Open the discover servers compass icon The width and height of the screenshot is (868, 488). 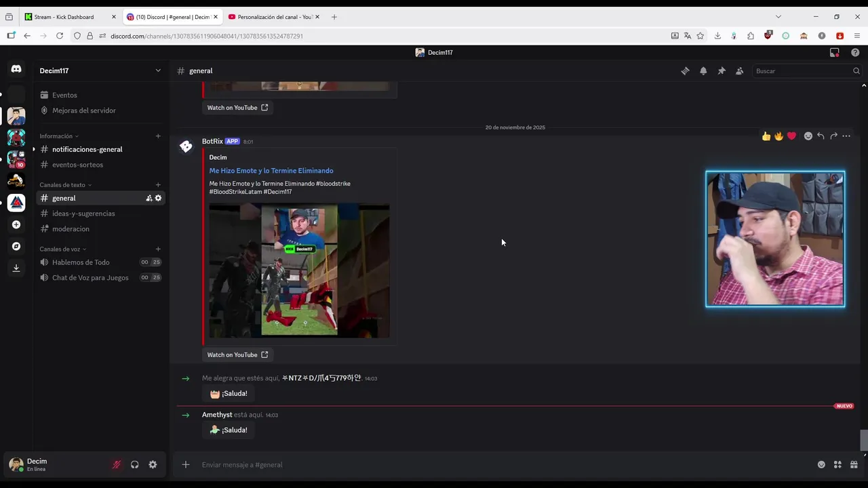(x=16, y=246)
